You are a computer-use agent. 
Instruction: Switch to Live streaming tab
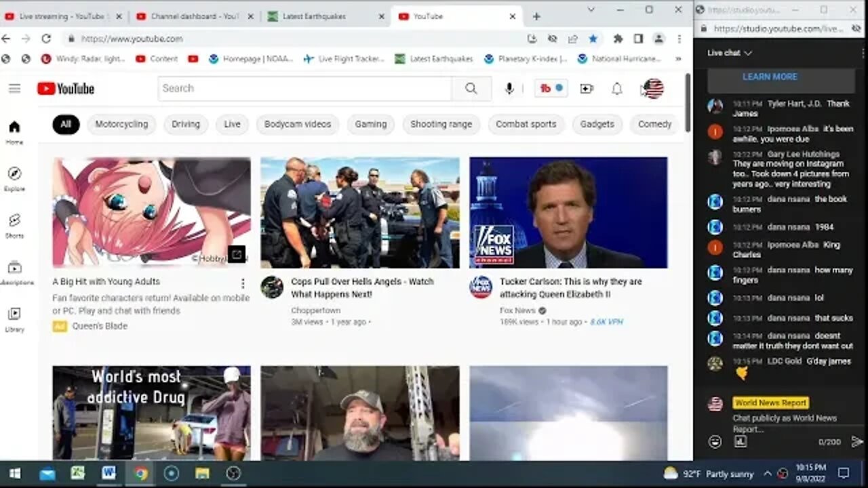(63, 16)
